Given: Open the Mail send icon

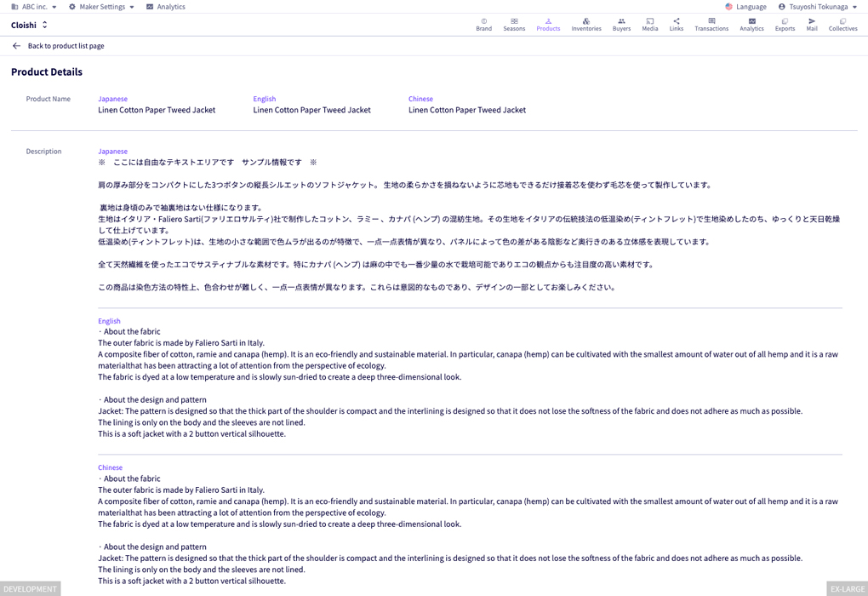Looking at the screenshot, I should click(812, 21).
